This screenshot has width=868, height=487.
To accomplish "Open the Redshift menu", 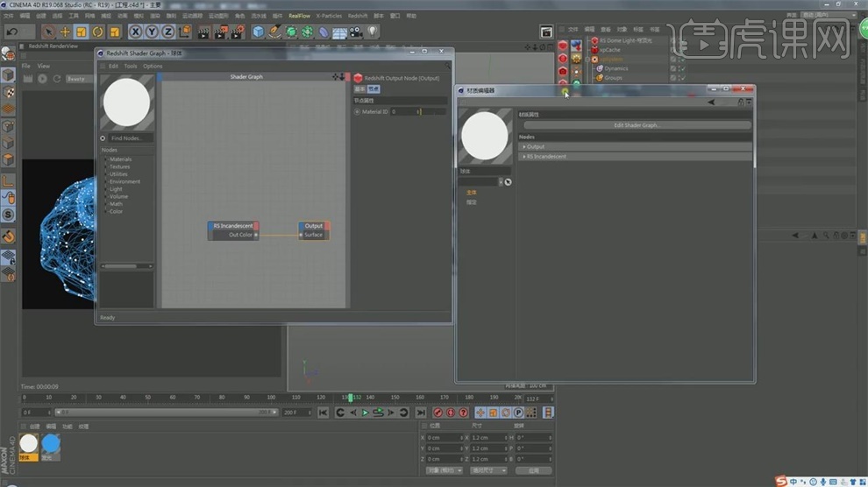I will click(358, 16).
